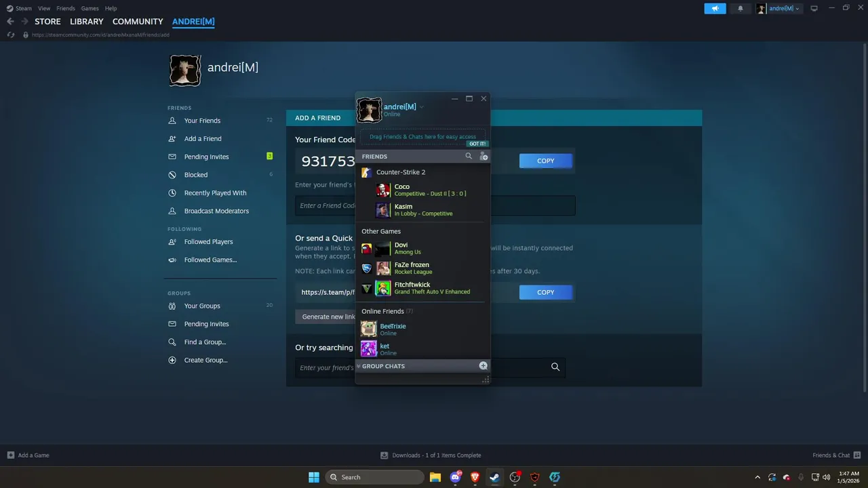Go to the STORE tab

coord(47,22)
